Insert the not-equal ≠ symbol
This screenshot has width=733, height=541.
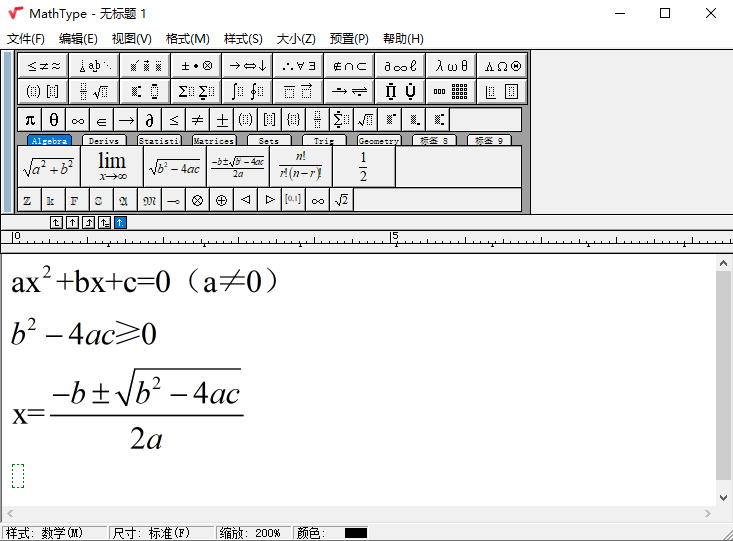(198, 120)
